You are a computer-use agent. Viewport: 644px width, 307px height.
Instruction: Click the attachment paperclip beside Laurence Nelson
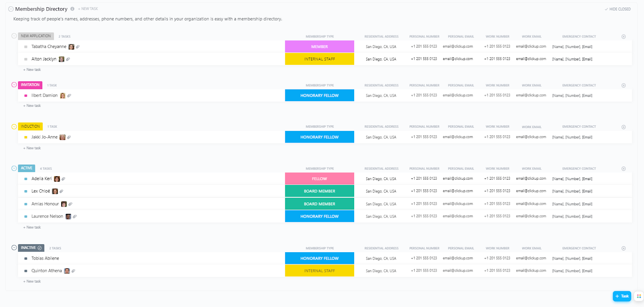pyautogui.click(x=75, y=217)
